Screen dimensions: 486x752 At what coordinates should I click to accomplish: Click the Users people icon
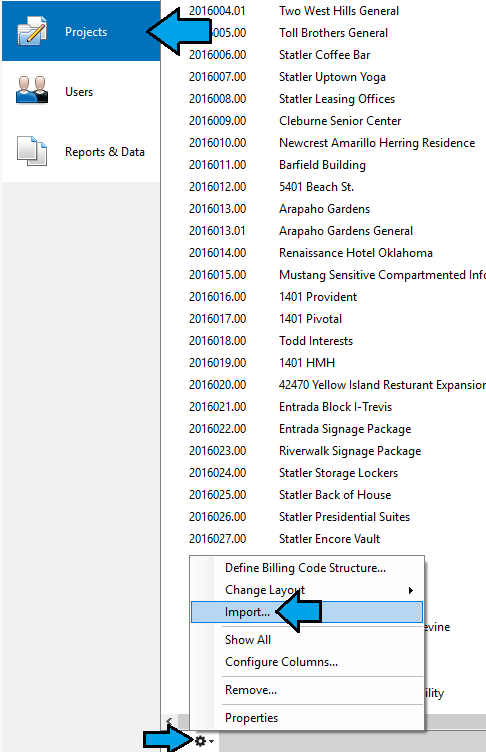pos(32,90)
